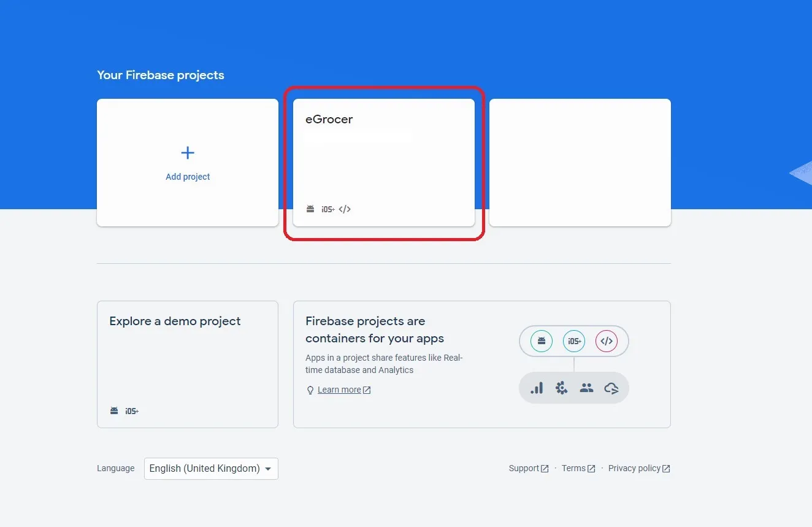Click the red web code circle in the diagram

pos(607,341)
